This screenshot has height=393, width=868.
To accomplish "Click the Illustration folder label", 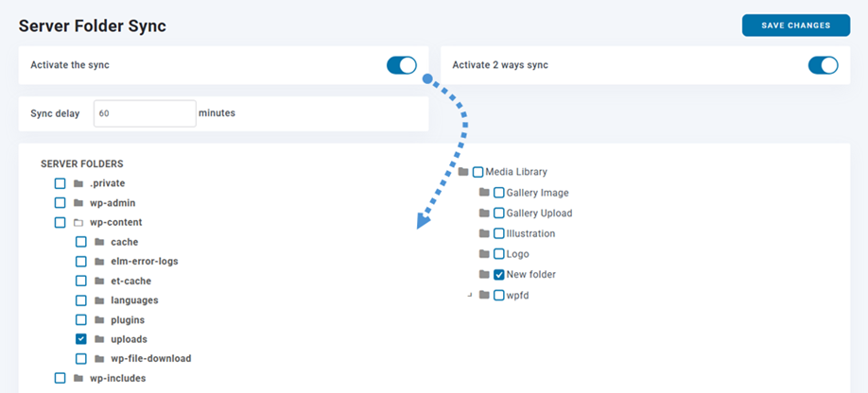I will point(530,233).
